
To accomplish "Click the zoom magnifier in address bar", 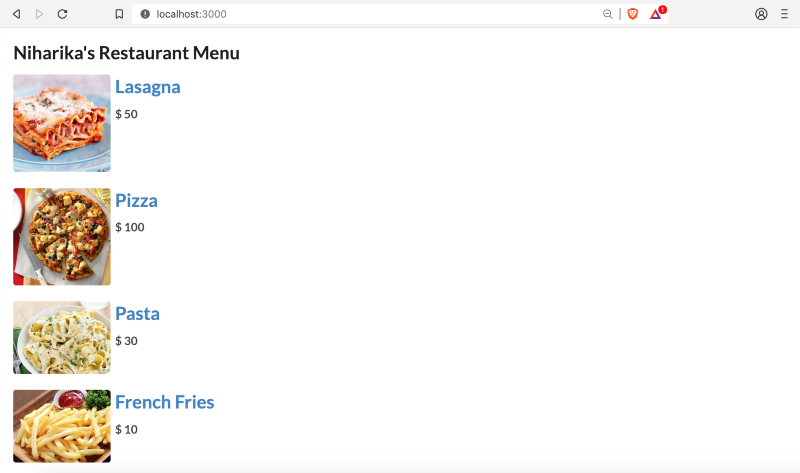I will [607, 14].
